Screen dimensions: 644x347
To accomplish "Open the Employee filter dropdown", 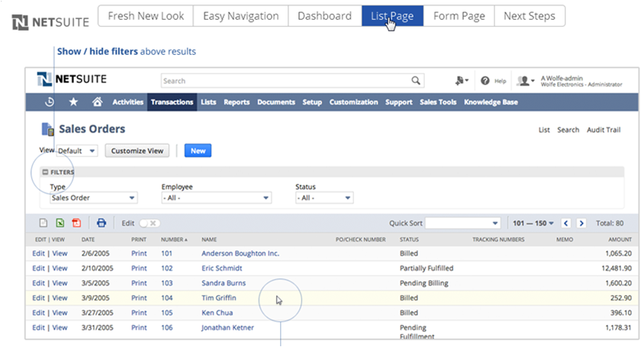I will [x=216, y=198].
